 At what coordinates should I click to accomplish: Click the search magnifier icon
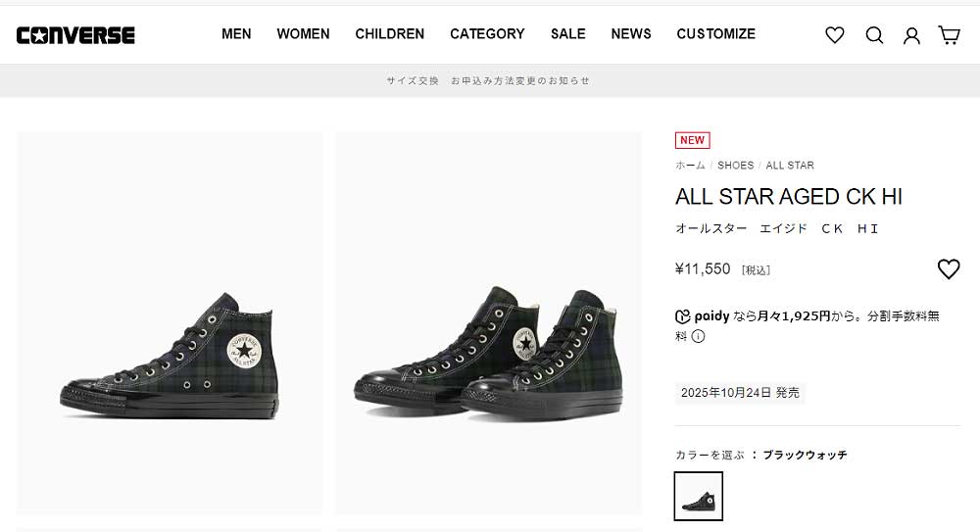point(874,35)
